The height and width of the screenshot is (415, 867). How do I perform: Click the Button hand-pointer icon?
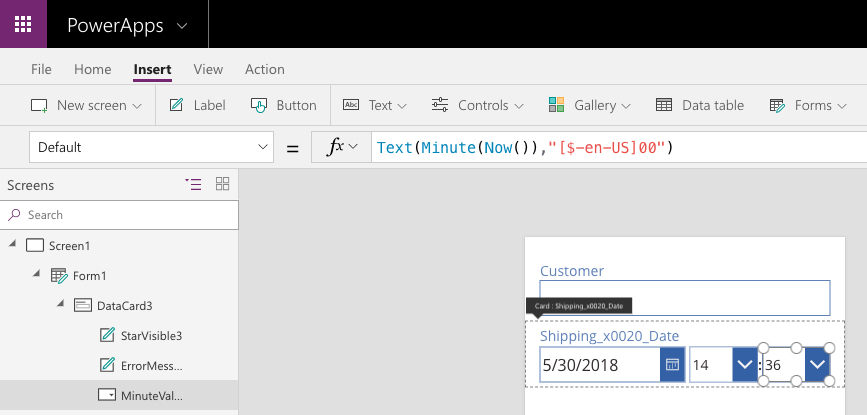(x=259, y=105)
